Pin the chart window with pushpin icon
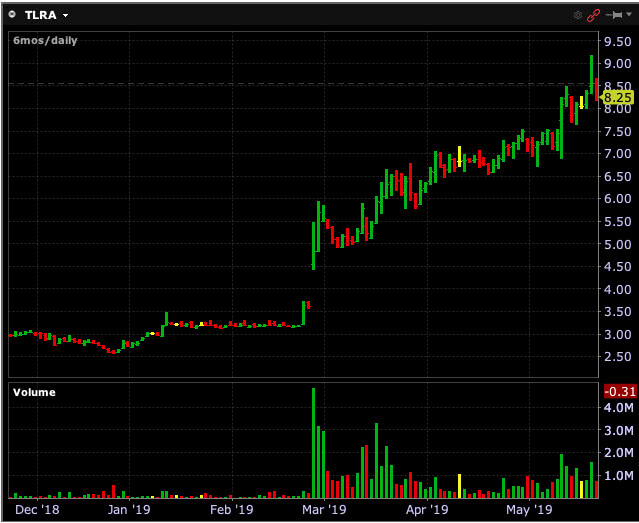The width and height of the screenshot is (639, 523). pos(614,15)
